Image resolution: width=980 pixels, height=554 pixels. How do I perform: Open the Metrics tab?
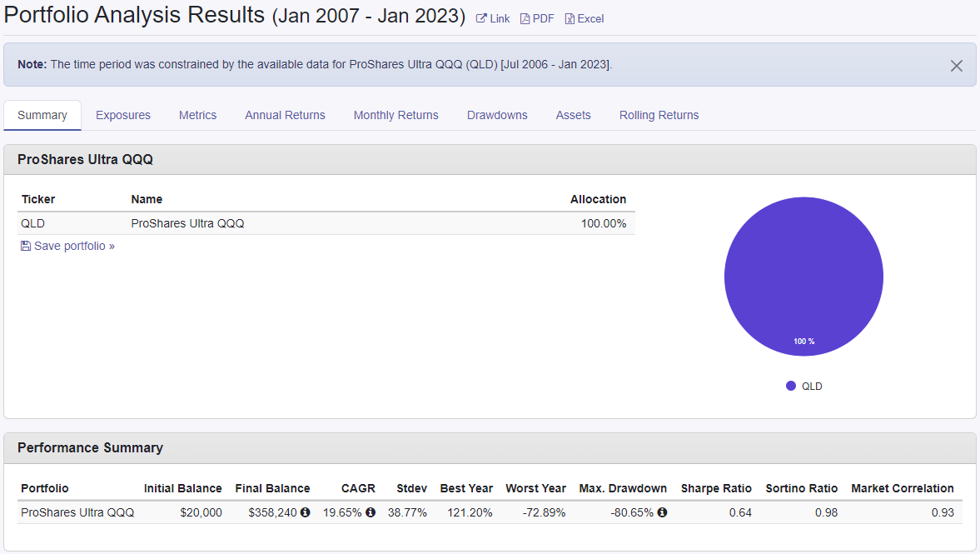197,115
